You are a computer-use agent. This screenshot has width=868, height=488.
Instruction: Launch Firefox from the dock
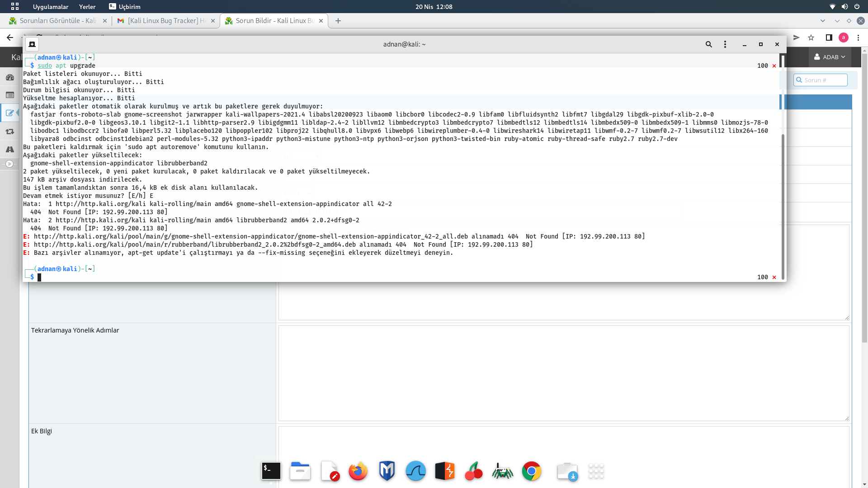358,471
